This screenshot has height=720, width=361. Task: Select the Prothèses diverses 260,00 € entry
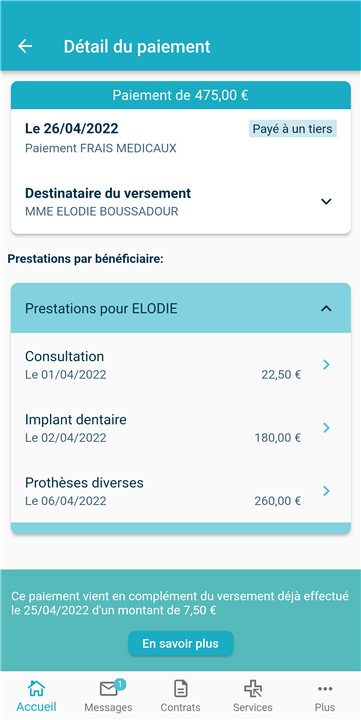(180, 491)
